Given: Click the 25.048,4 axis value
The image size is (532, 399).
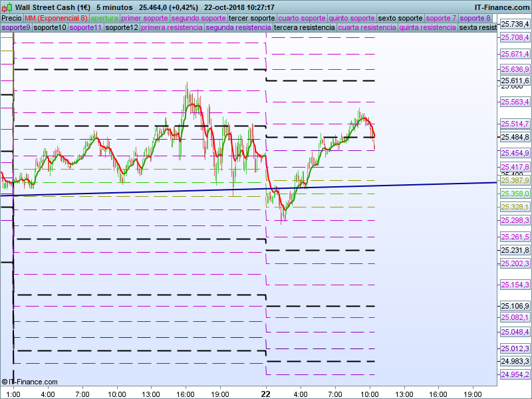Looking at the screenshot, I should [515, 332].
